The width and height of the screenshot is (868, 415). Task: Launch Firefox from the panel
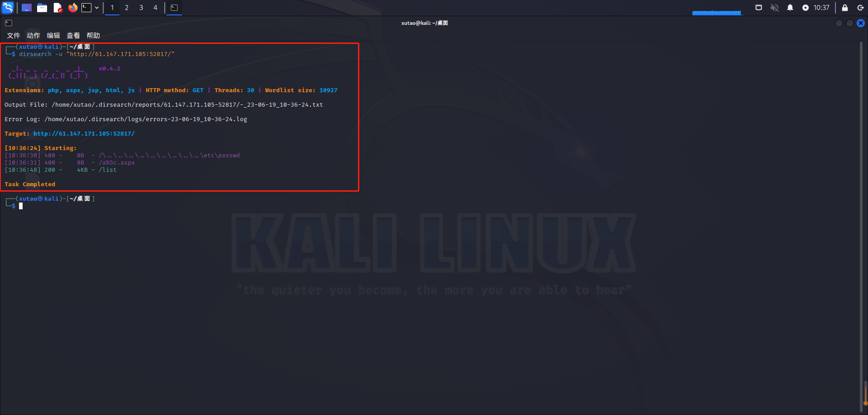pos(72,8)
